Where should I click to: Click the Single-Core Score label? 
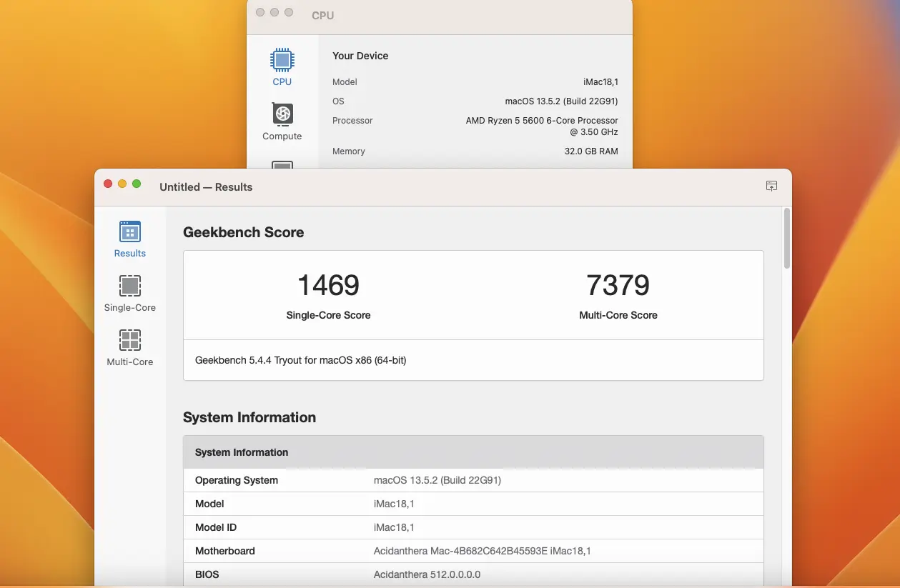click(x=328, y=315)
